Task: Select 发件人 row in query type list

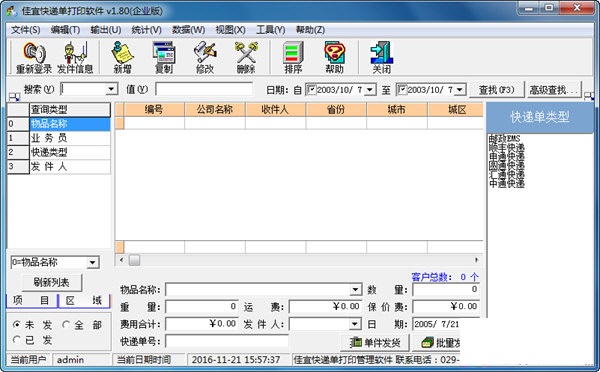Action: 70,166
